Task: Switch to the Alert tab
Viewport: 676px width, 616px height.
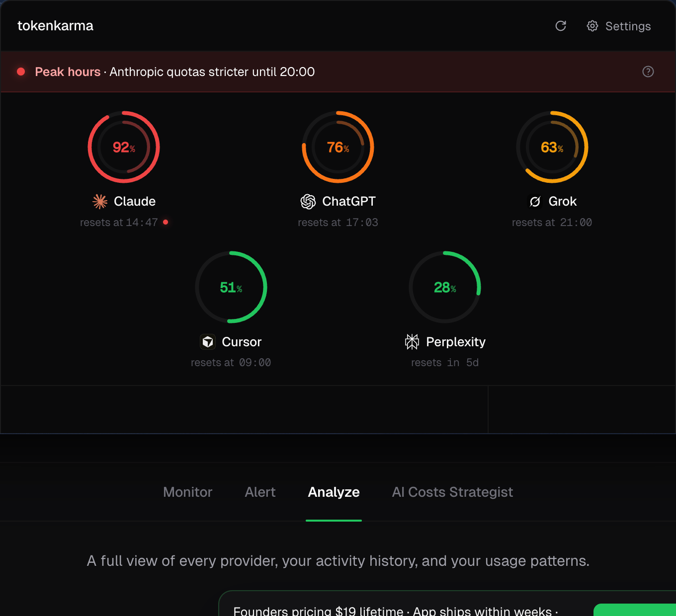Action: pyautogui.click(x=260, y=492)
